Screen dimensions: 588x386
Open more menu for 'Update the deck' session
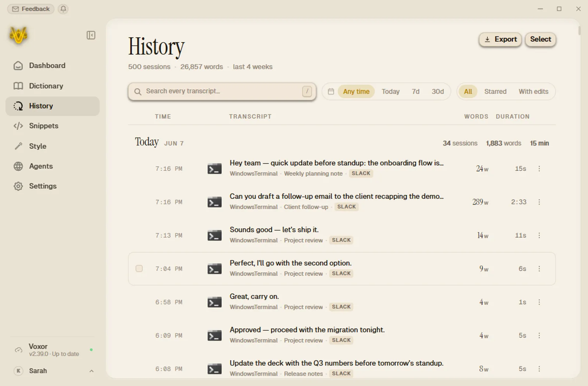pos(539,369)
